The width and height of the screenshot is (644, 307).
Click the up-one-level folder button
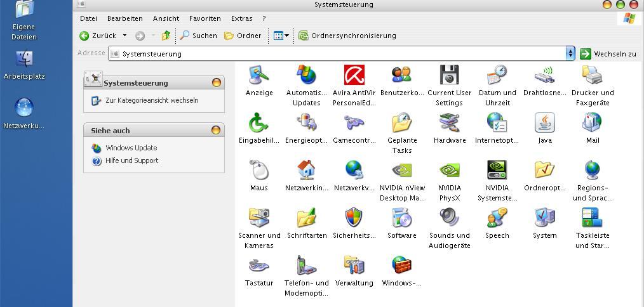coord(166,36)
